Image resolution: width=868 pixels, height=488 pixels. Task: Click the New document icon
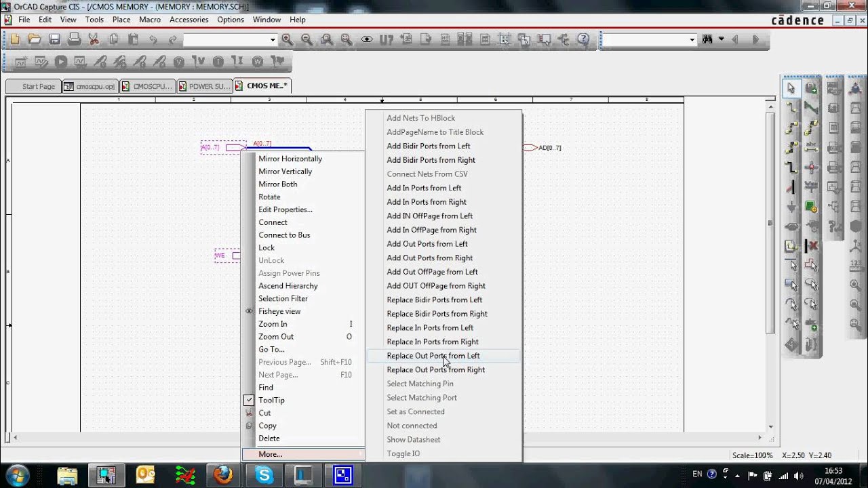15,39
